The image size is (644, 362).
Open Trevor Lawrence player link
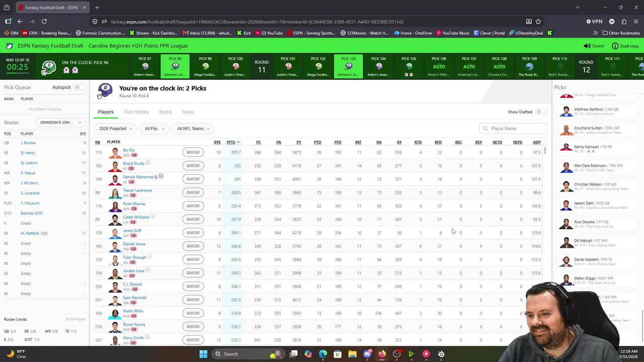click(137, 191)
